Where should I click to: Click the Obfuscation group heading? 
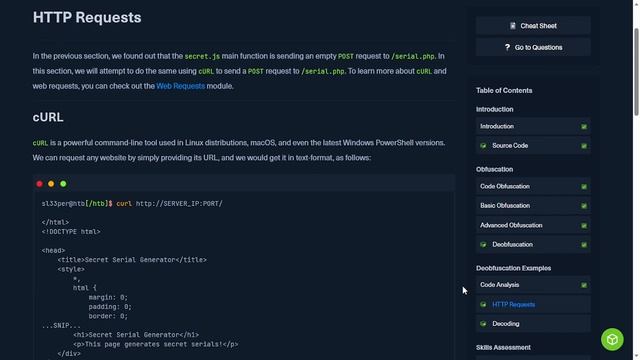(x=494, y=169)
